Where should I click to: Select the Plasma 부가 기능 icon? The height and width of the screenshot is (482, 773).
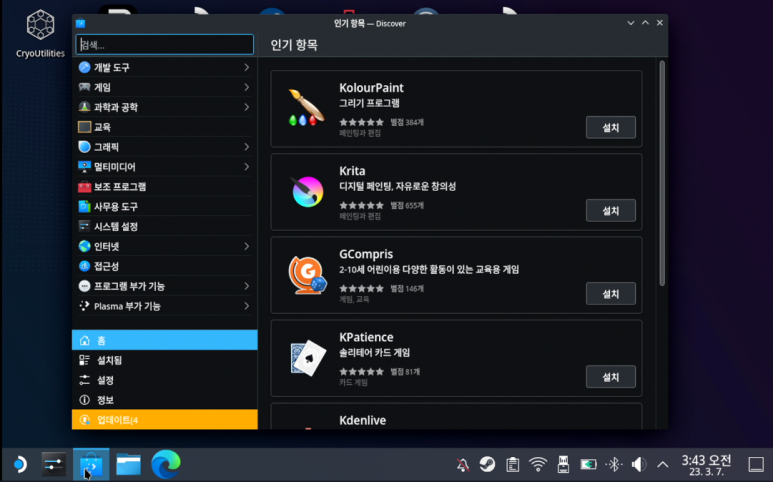click(84, 306)
